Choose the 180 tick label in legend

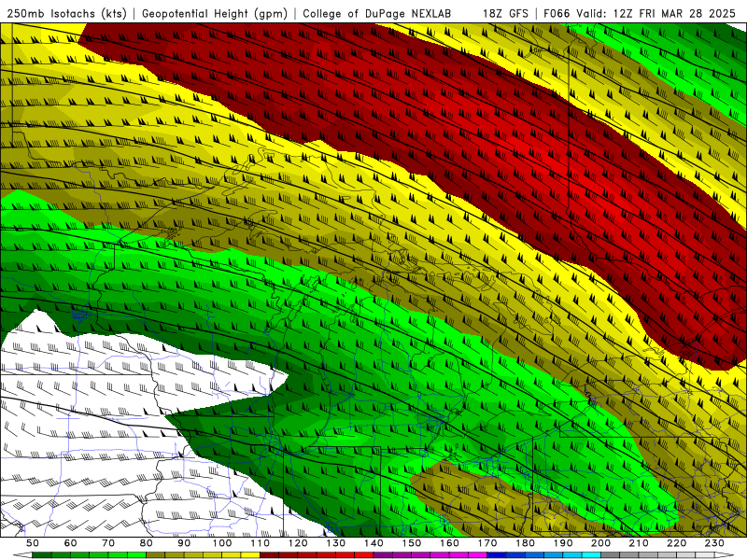pos(525,543)
